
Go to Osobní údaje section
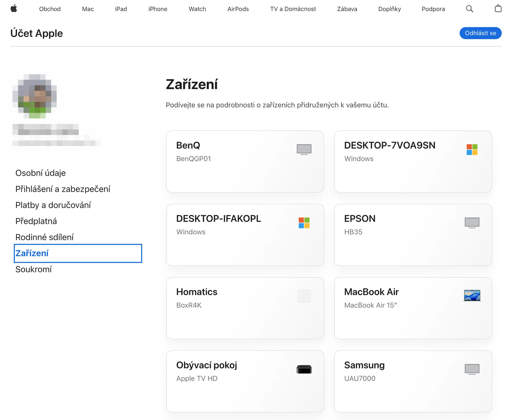(x=40, y=173)
